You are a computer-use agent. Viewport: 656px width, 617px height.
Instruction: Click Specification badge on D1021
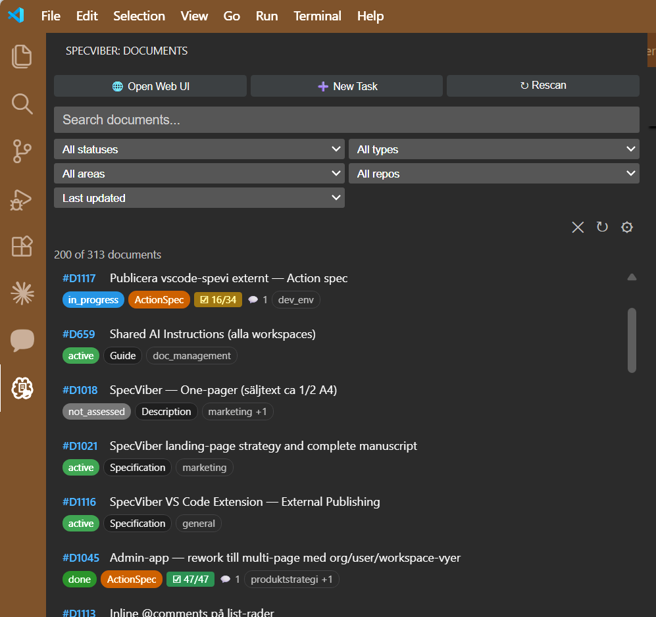(138, 468)
